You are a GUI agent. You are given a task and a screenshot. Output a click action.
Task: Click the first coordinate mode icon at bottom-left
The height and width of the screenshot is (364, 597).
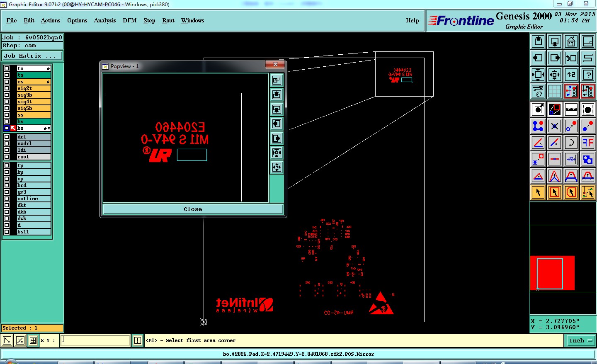point(7,340)
